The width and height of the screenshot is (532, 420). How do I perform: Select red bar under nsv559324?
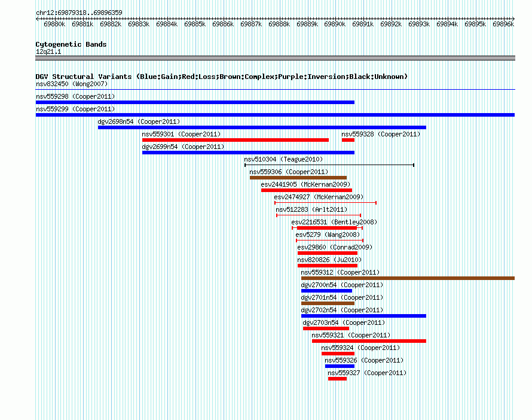338,354
